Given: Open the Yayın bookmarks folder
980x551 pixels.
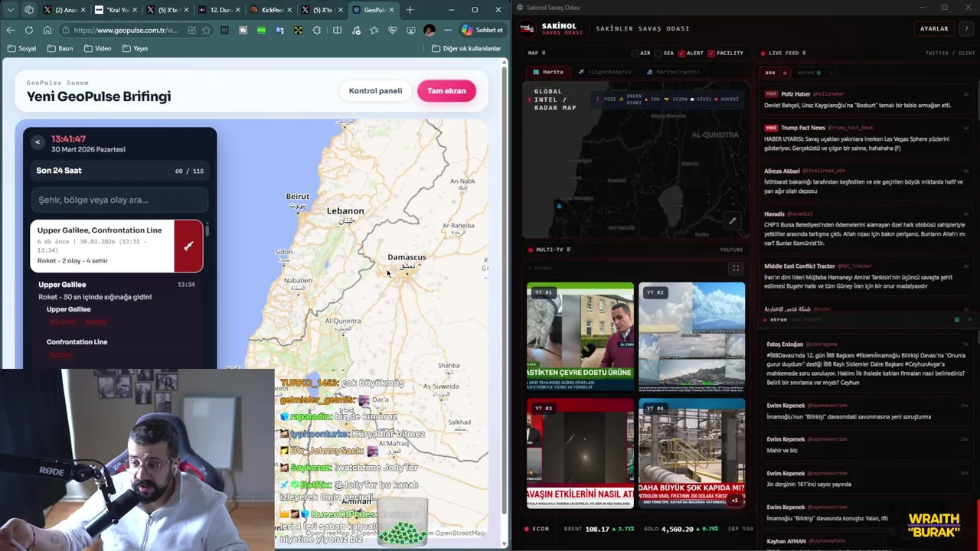Looking at the screenshot, I should click(x=134, y=48).
